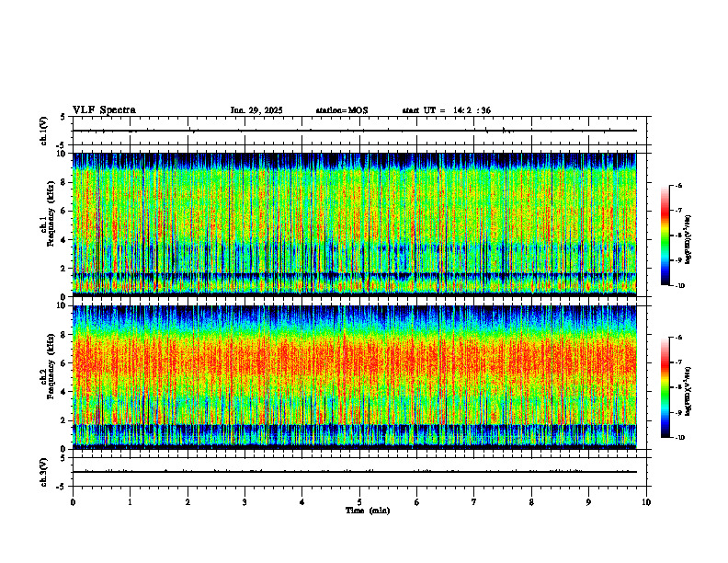Click tick label "6" on the time axis
Screen dimensions: 728x563
[x=416, y=502]
